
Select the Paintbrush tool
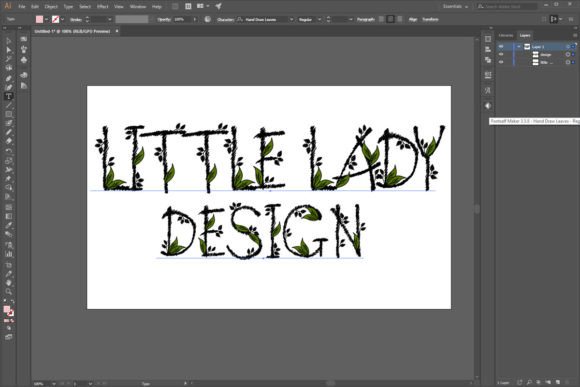[x=9, y=123]
